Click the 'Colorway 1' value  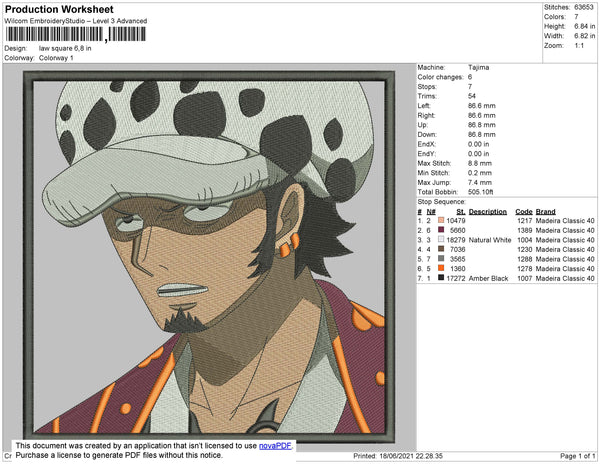56,58
